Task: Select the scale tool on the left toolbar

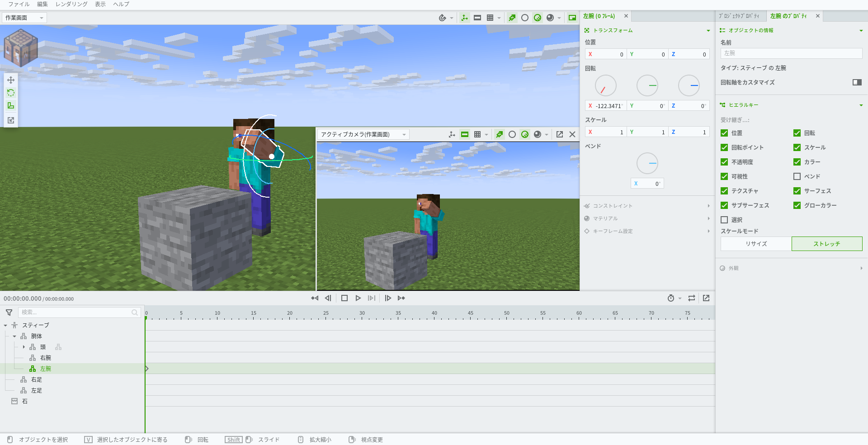Action: [11, 105]
